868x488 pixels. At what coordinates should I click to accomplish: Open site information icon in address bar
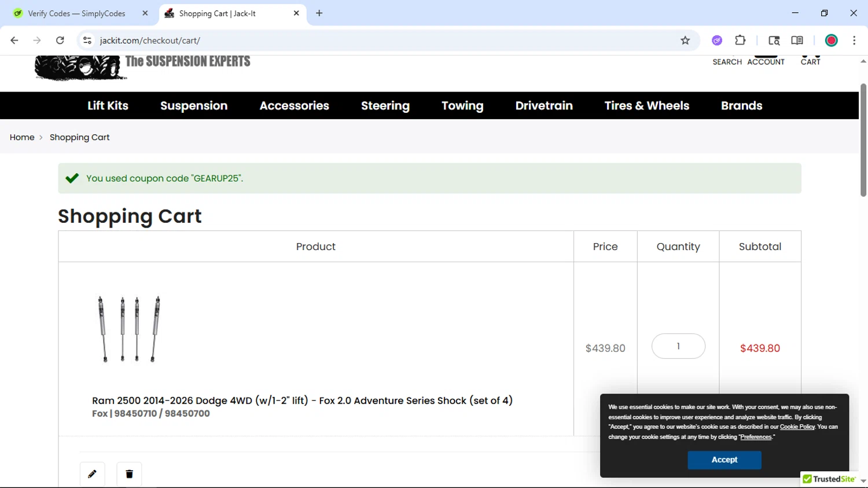coord(87,41)
